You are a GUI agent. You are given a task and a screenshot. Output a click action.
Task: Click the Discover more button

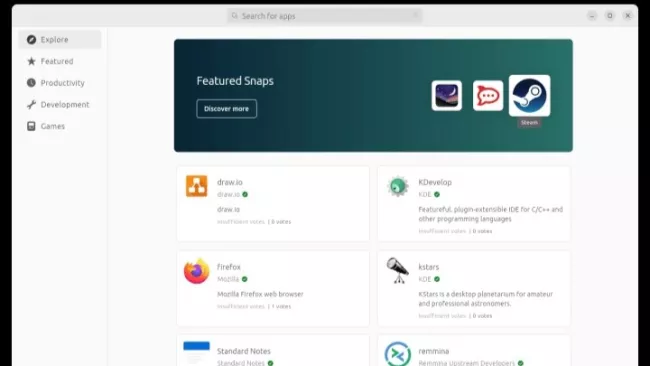(x=226, y=109)
